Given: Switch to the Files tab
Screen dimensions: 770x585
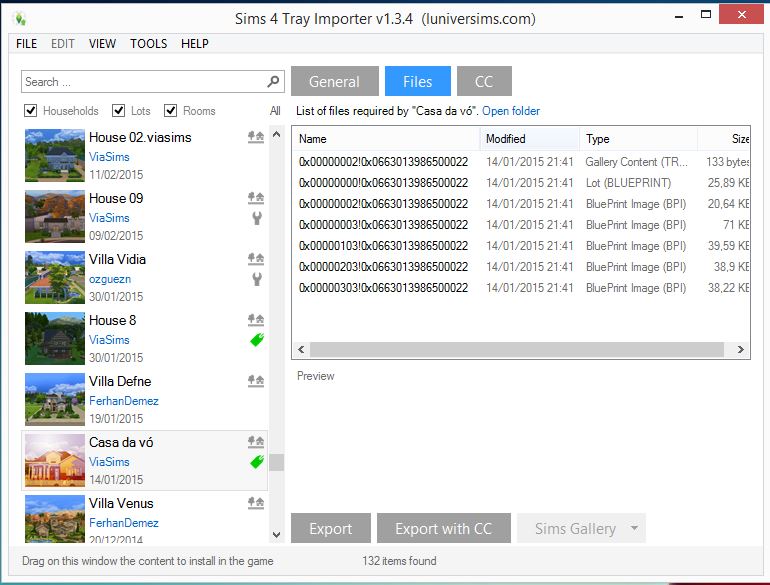Looking at the screenshot, I should point(417,81).
